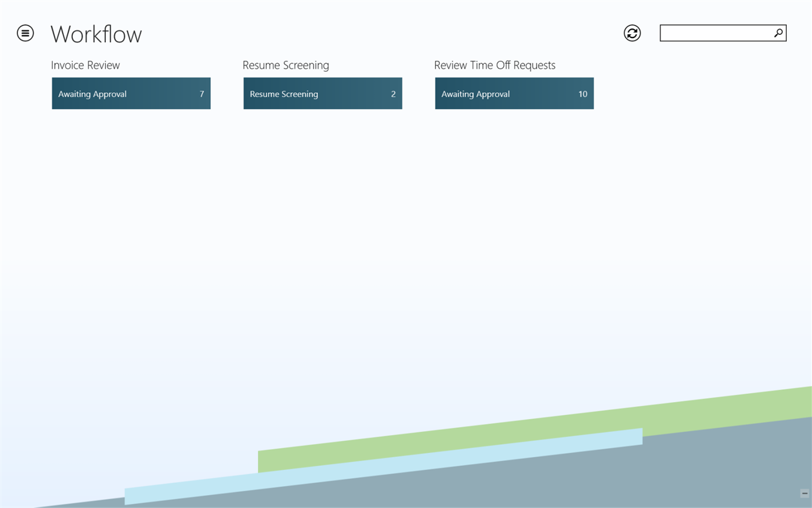Click the count badge 7 on Invoice Review
Screen dimensions: 812x508
click(201, 93)
